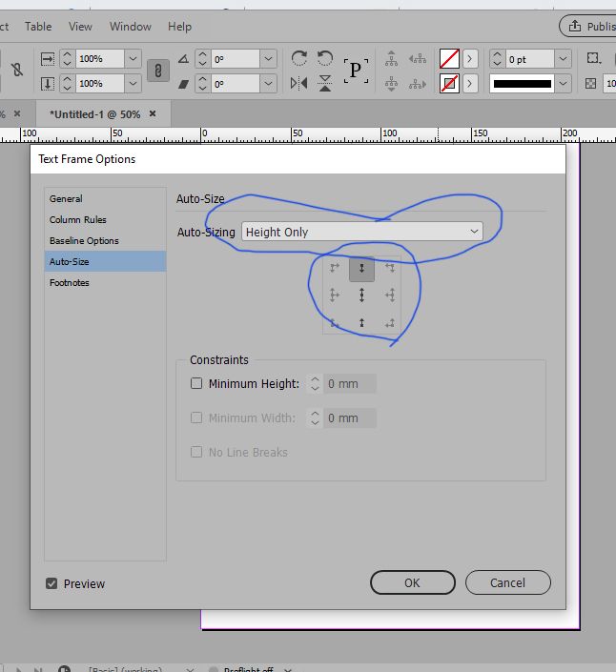Viewport: 616px width, 672px height.
Task: Select the top-center anchor reference point
Action: (x=361, y=269)
